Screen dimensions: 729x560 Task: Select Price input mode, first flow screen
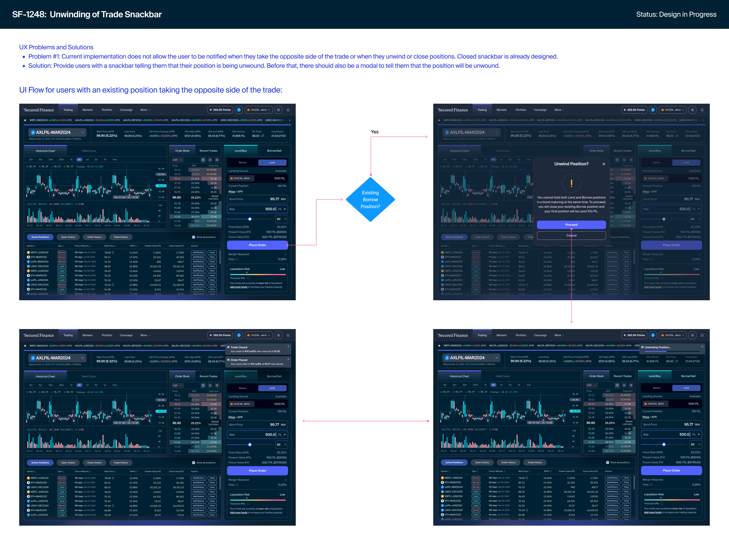pos(232,192)
